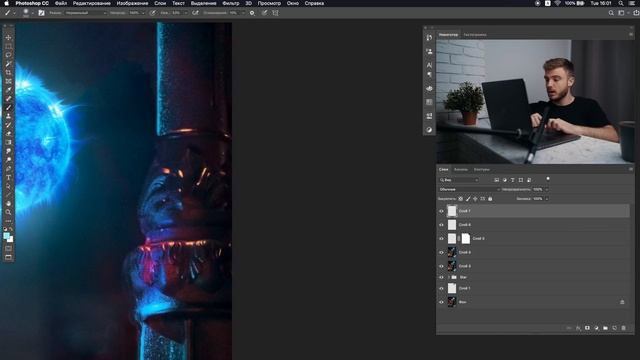Switch to the Гистограмма tab
Screen dimensions: 640x360
tap(475, 35)
